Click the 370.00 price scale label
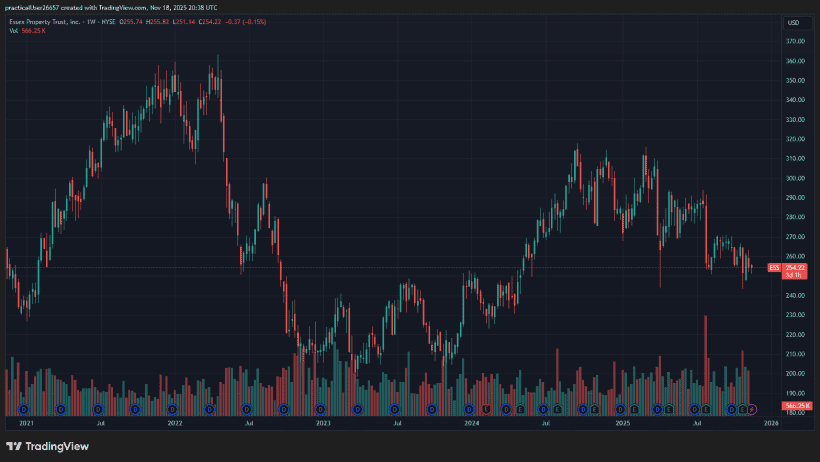820x462 pixels. click(795, 42)
